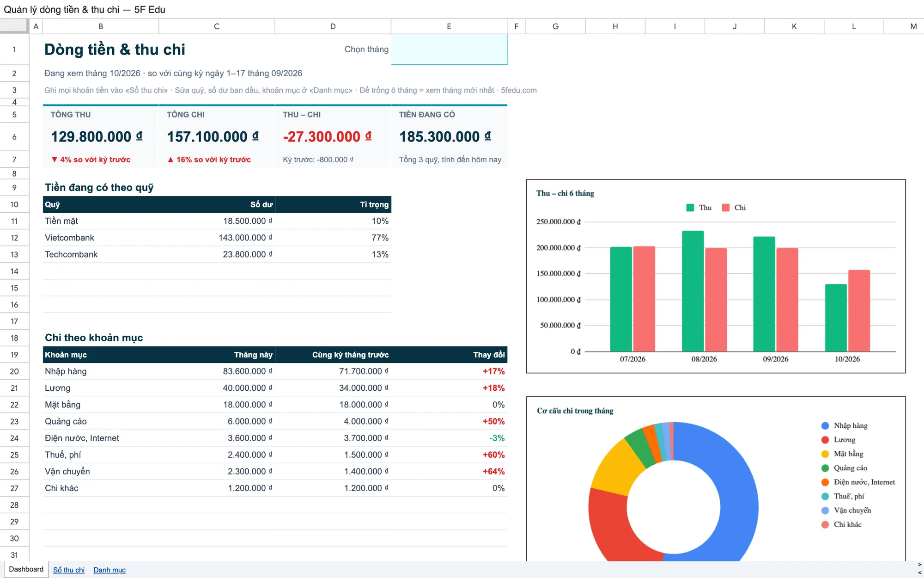Image resolution: width=924 pixels, height=578 pixels.
Task: Click the select-all corner box
Action: [x=14, y=26]
